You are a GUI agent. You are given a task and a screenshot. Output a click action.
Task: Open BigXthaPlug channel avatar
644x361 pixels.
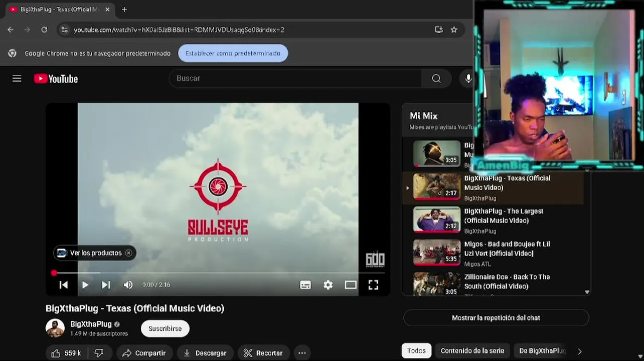pyautogui.click(x=55, y=328)
